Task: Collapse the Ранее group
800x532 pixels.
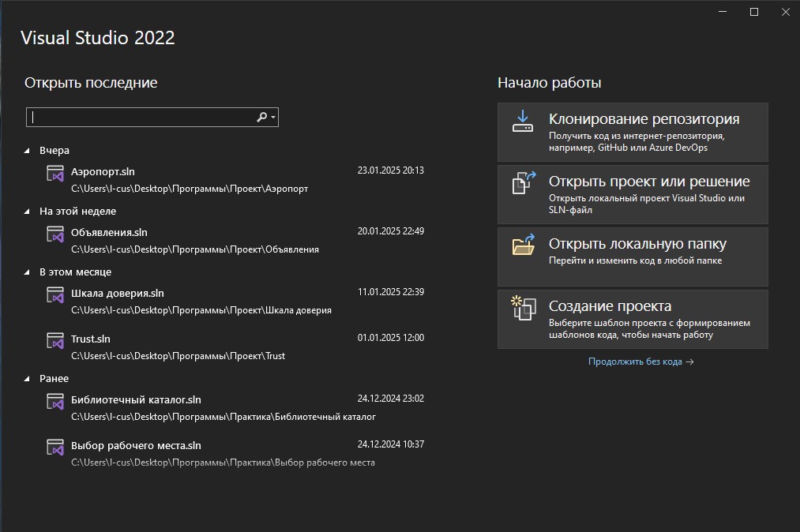Action: (x=28, y=379)
